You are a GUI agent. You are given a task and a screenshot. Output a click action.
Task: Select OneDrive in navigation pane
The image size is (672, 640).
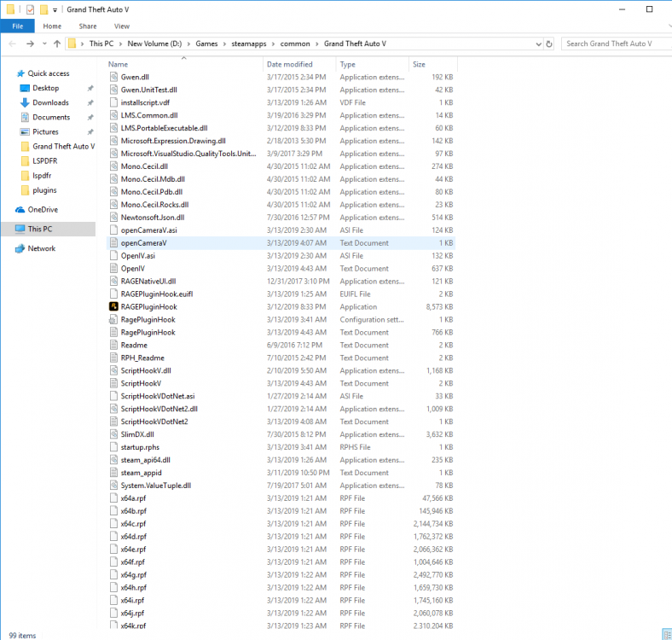coord(43,209)
